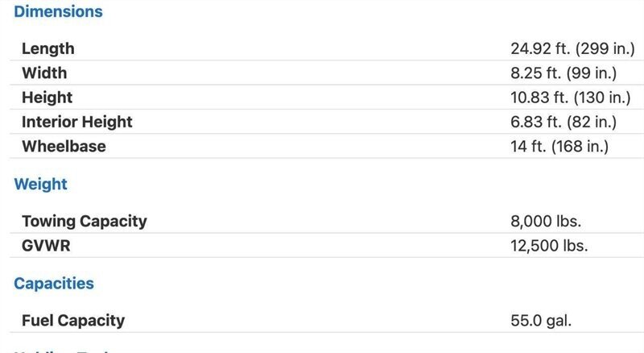Click the Weight section heading
Image resolution: width=644 pixels, height=353 pixels.
tap(41, 184)
